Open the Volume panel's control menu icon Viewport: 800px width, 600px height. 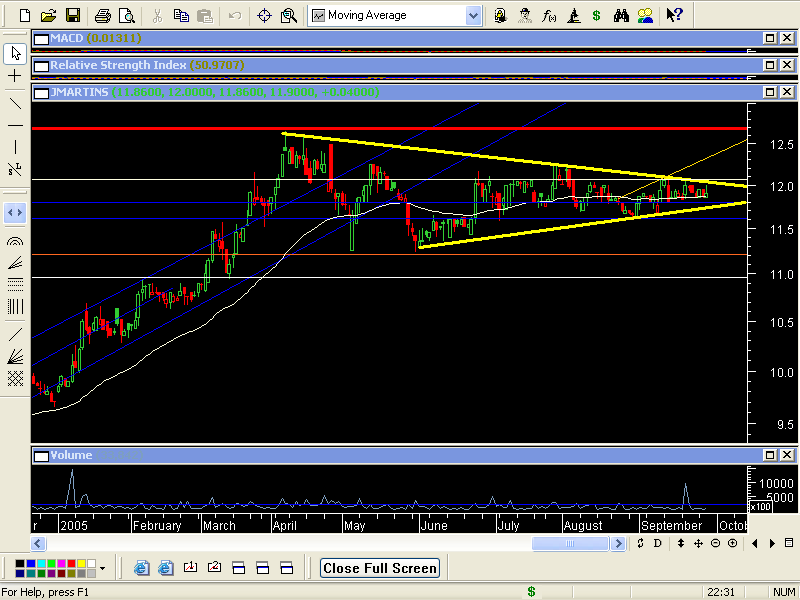tap(40, 456)
